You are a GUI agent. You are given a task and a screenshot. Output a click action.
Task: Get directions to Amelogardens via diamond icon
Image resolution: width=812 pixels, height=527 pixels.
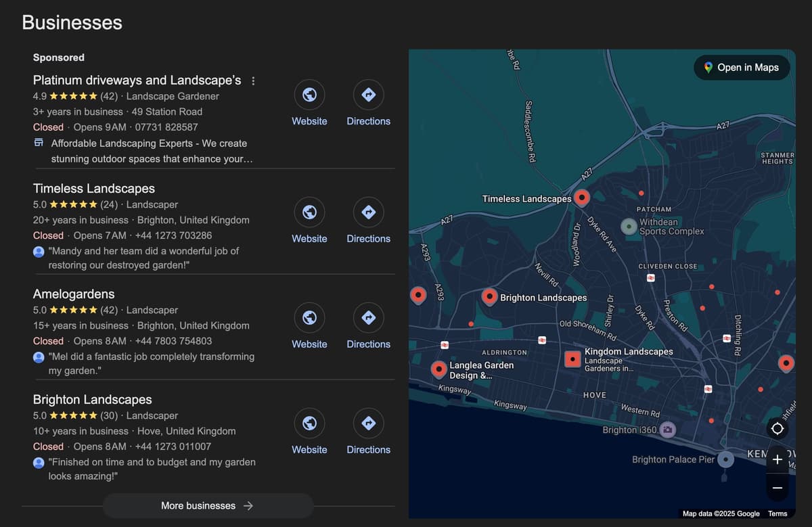368,317
